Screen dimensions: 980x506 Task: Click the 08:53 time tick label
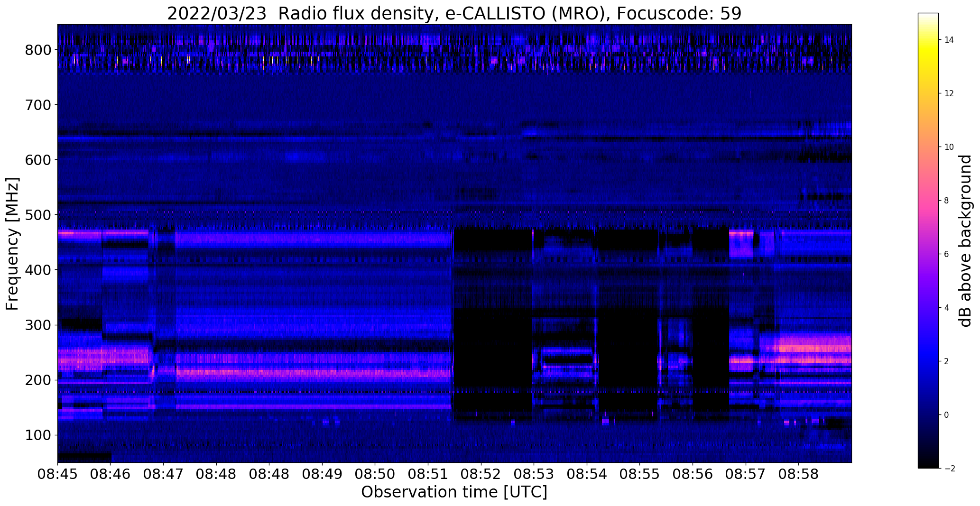click(534, 475)
